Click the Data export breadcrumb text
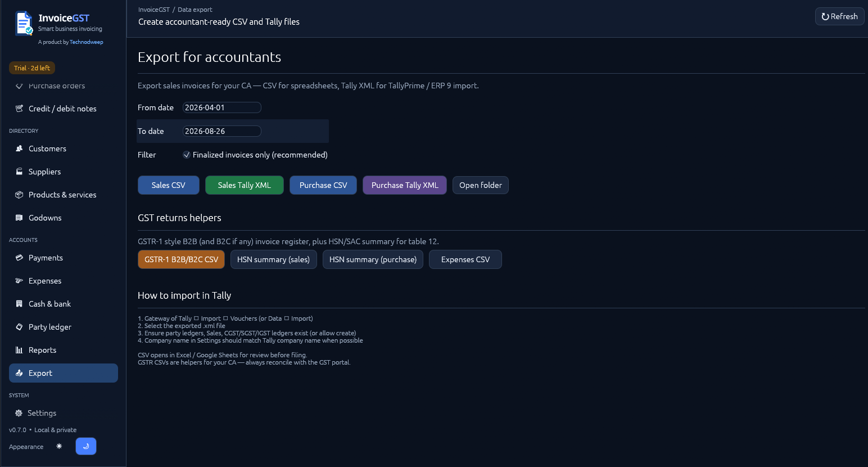 [x=195, y=10]
